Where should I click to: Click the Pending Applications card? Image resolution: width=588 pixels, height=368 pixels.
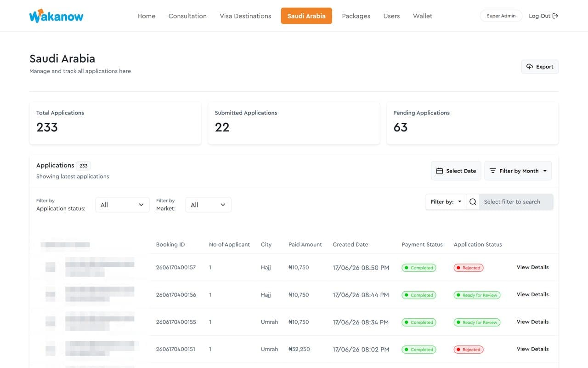click(x=472, y=123)
